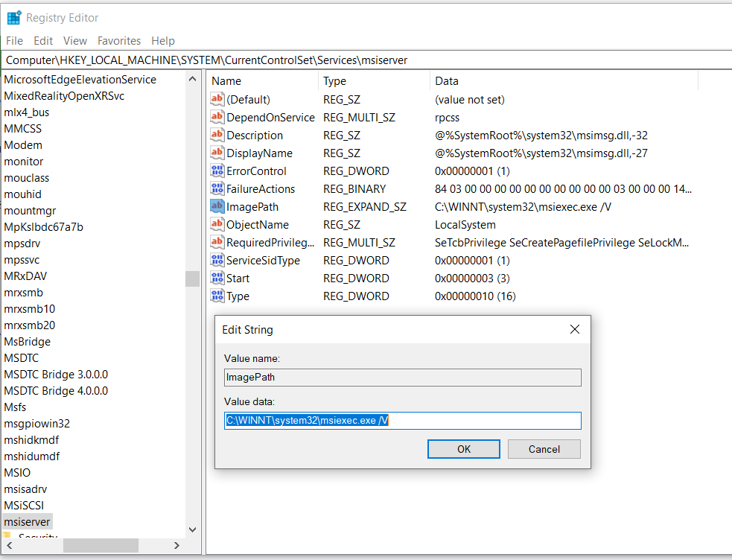Open the Help menu
Image resolution: width=732 pixels, height=560 pixels.
(163, 41)
